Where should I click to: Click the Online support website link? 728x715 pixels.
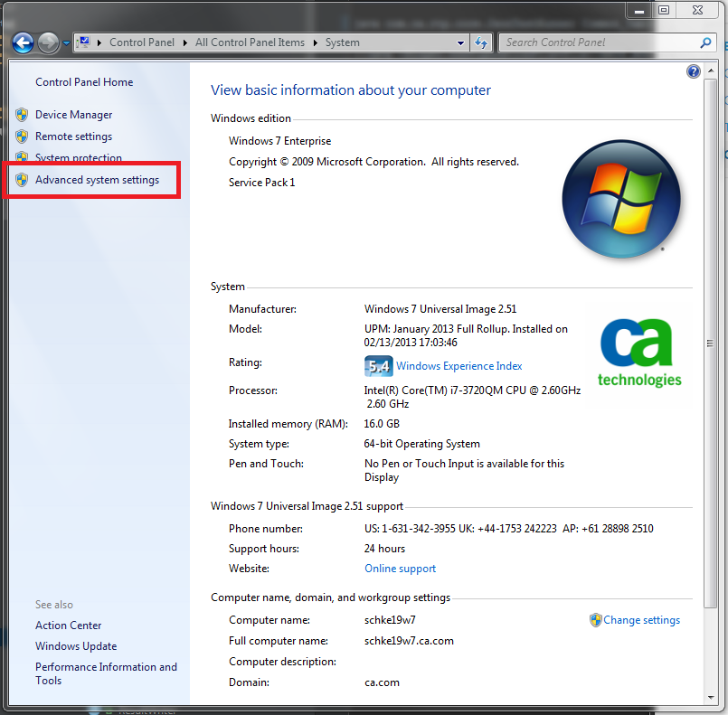[x=400, y=569]
